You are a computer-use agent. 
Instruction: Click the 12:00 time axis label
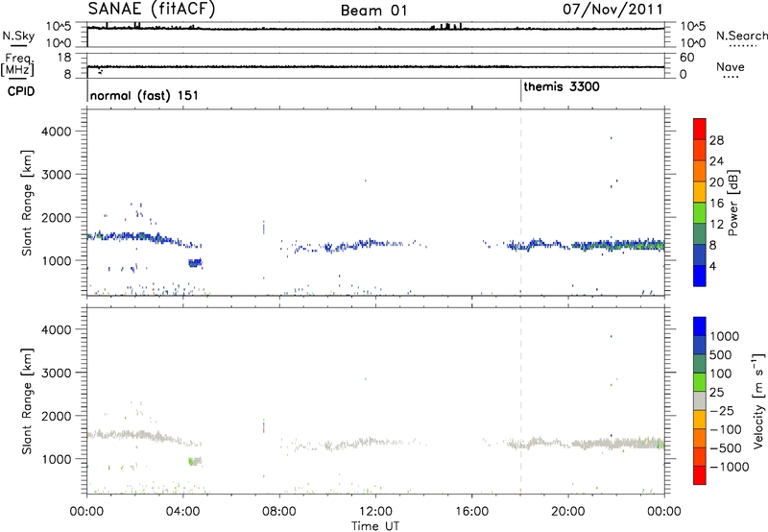(375, 512)
